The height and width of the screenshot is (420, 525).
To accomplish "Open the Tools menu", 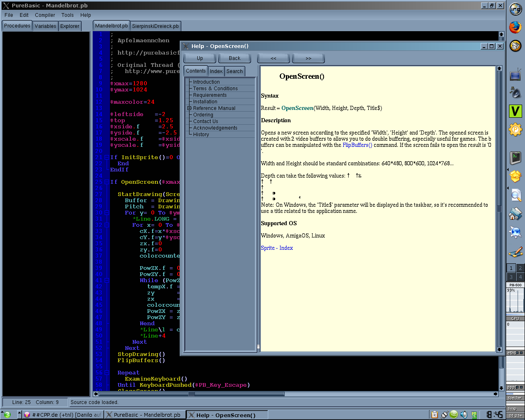I will click(x=68, y=15).
